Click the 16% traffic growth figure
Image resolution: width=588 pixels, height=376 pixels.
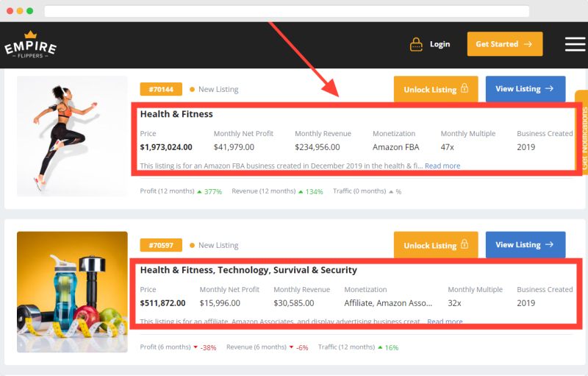[392, 348]
